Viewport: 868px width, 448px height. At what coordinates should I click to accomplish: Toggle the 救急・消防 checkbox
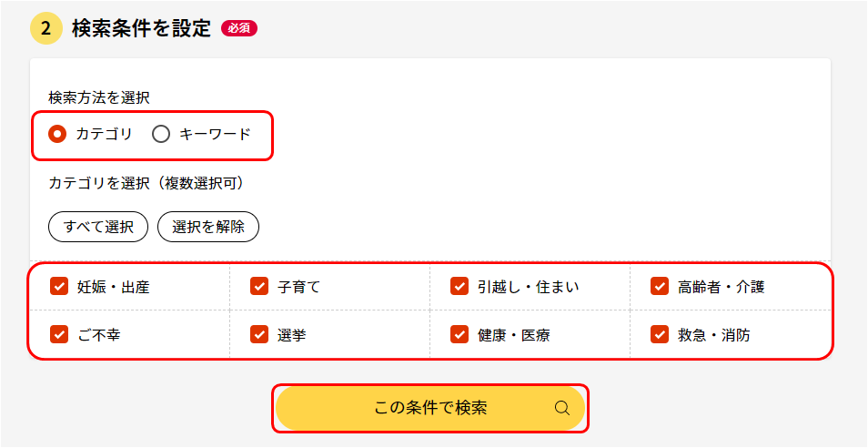tap(660, 334)
